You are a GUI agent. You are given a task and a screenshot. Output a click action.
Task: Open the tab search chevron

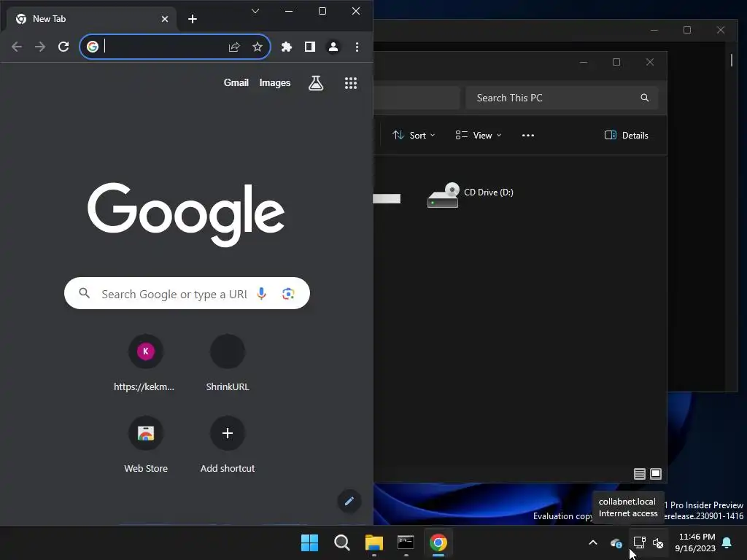[255, 11]
